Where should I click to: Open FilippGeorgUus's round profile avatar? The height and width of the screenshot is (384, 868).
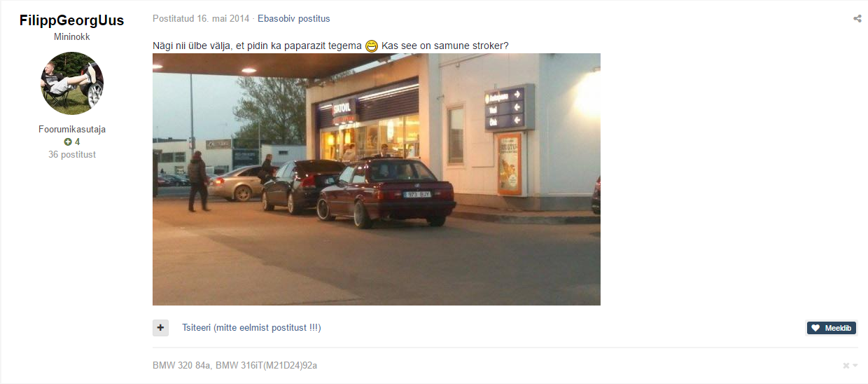tap(72, 83)
